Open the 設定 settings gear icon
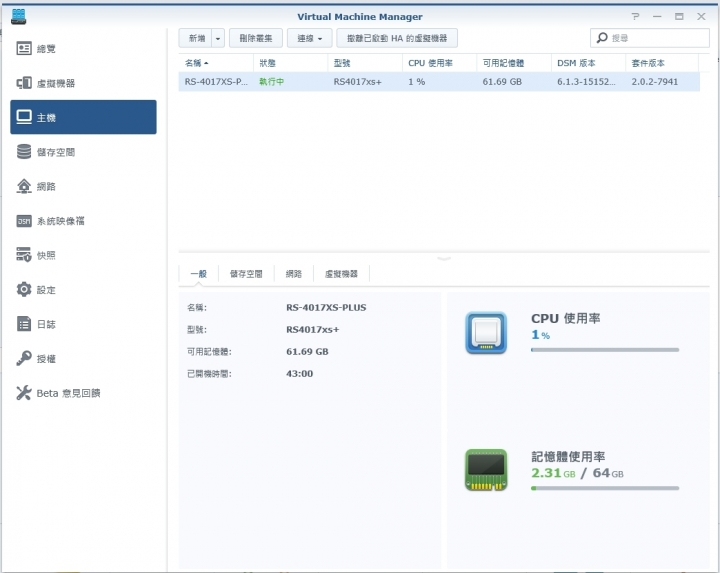This screenshot has width=720, height=573. (x=24, y=289)
